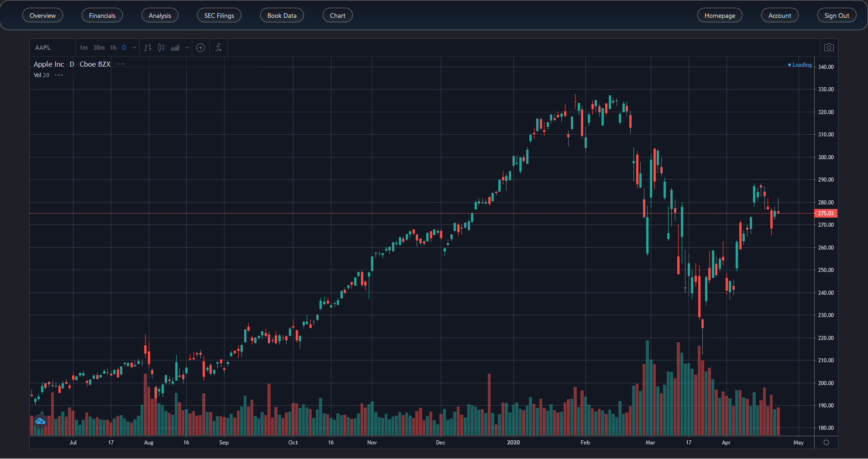The width and height of the screenshot is (868, 459).
Task: Take a chart snapshot with camera icon
Action: 829,47
